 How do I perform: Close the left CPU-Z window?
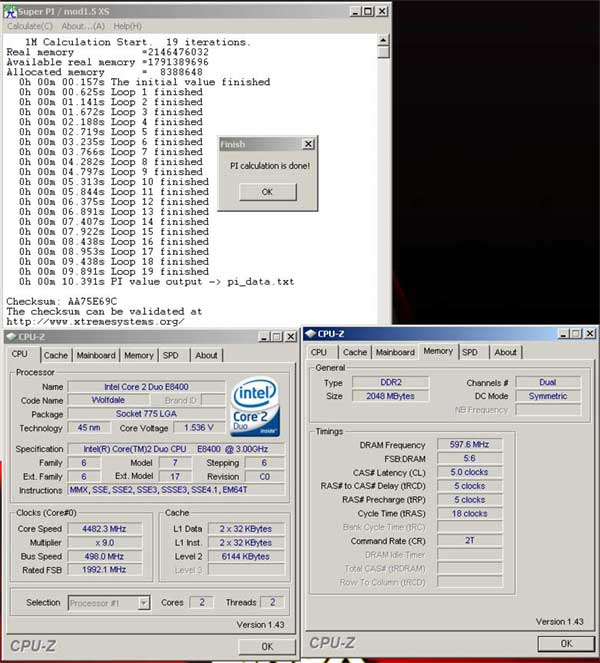(x=291, y=337)
